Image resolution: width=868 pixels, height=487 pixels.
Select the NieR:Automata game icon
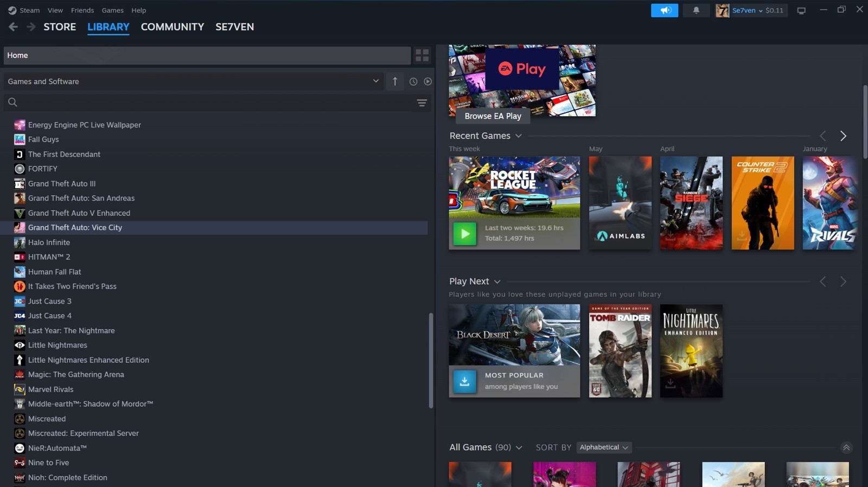click(20, 448)
